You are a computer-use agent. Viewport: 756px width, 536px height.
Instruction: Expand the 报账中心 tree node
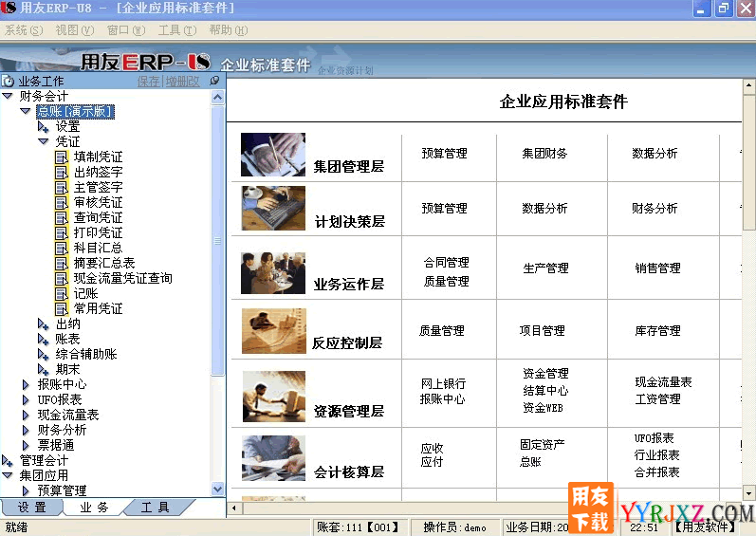point(26,384)
